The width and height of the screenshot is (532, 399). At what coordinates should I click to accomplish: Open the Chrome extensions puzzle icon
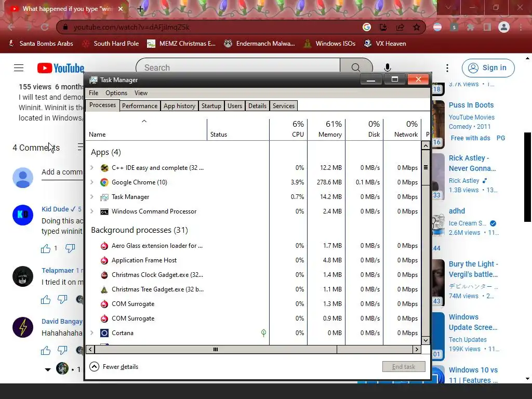471,27
